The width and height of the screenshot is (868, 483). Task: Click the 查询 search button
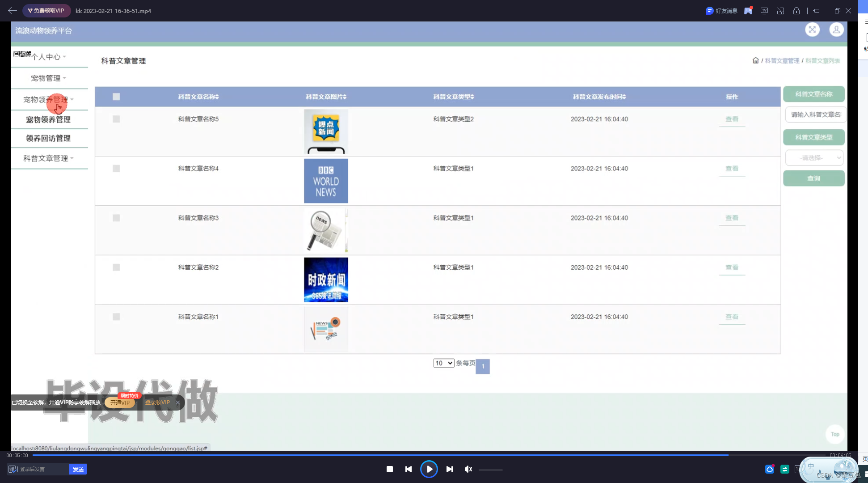[x=813, y=178]
